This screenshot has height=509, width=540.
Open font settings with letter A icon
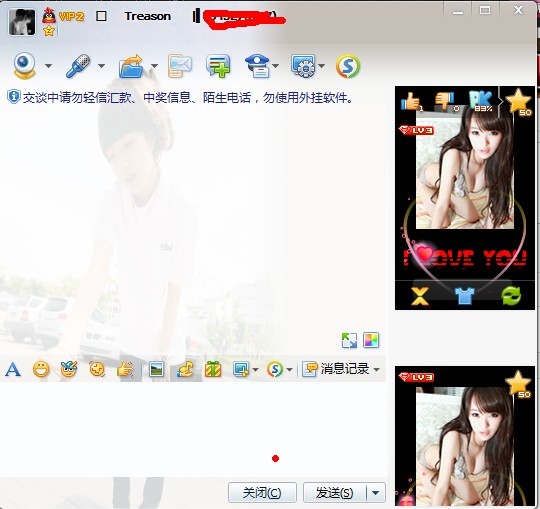tap(13, 370)
